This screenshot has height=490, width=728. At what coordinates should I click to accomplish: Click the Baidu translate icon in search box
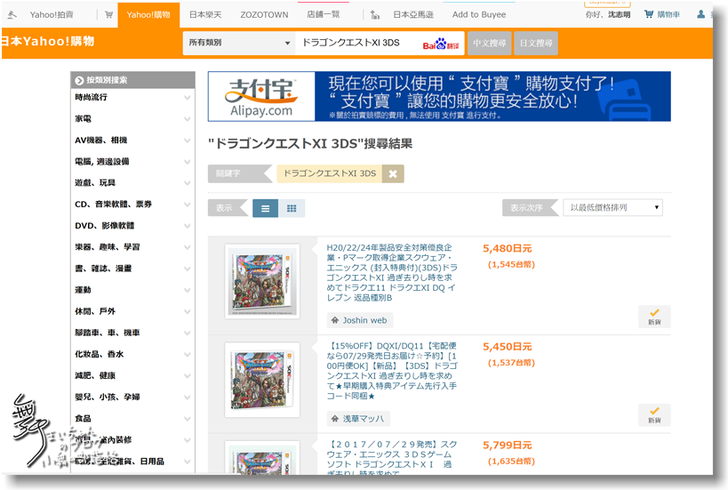[438, 44]
